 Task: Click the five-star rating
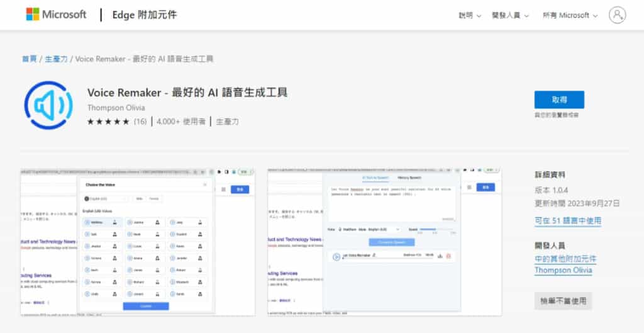[108, 121]
